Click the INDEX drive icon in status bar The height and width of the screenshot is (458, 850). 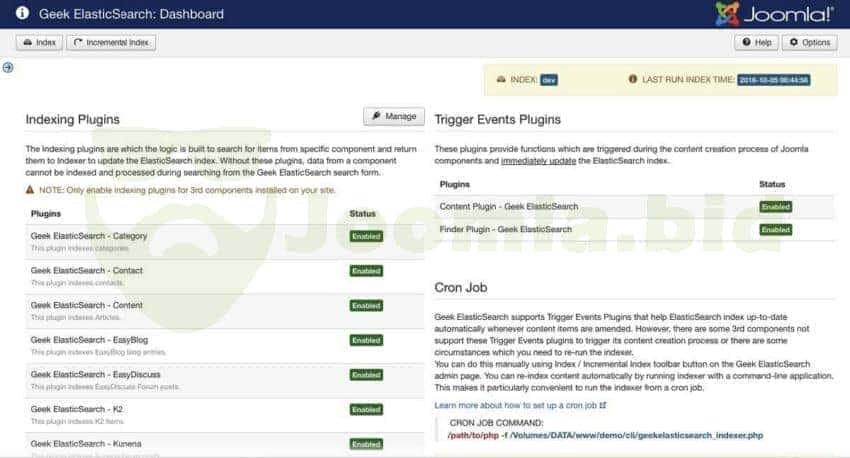pyautogui.click(x=501, y=80)
